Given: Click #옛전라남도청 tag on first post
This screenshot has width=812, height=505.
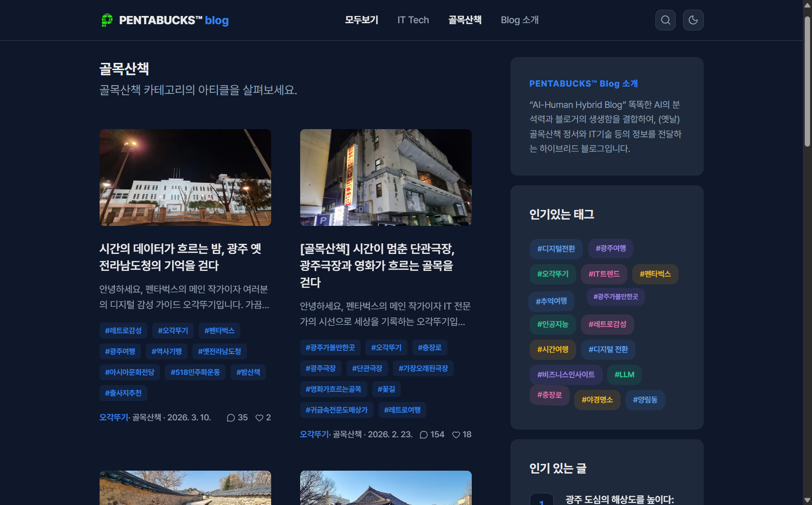Looking at the screenshot, I should [219, 351].
